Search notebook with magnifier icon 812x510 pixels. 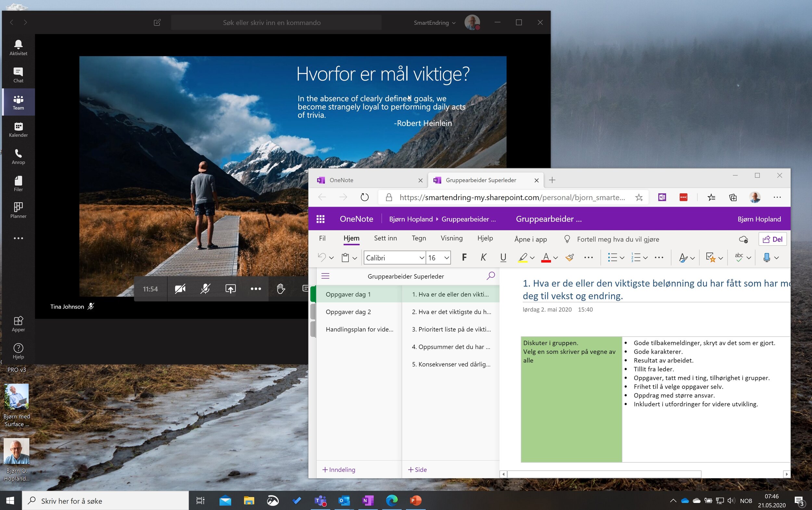click(491, 276)
